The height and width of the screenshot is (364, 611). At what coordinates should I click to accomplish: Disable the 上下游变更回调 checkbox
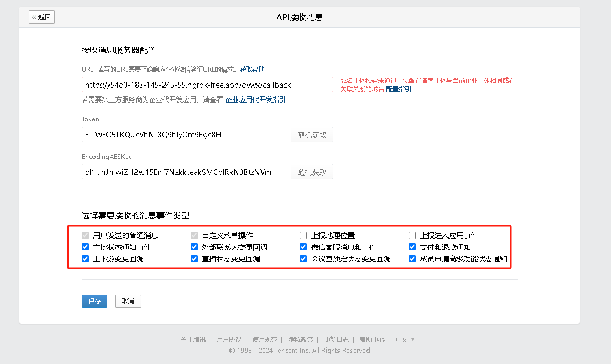point(85,259)
